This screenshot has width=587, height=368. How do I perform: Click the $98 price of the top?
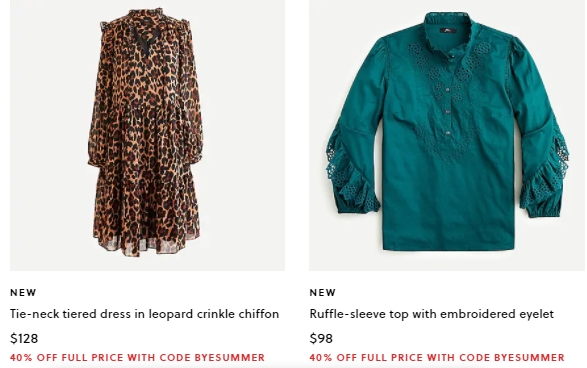point(321,338)
